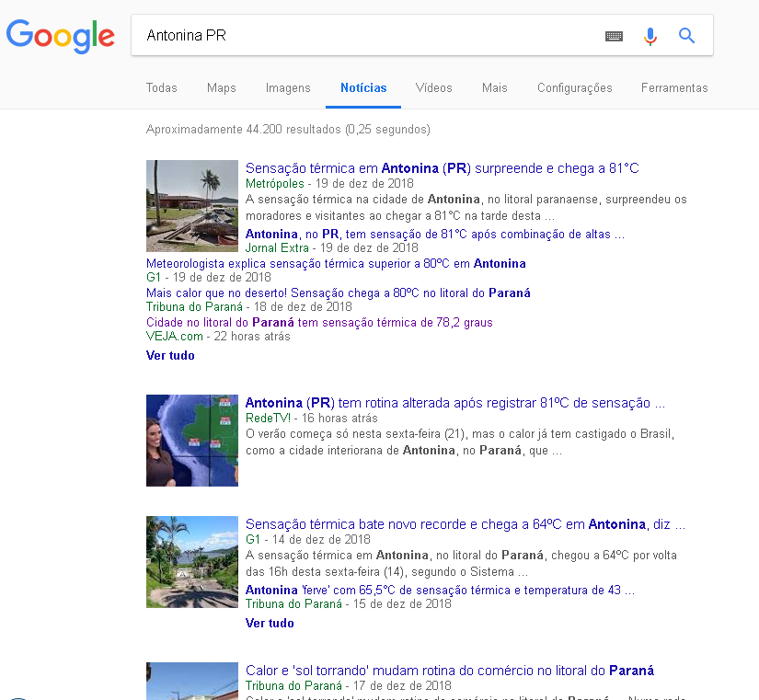The width and height of the screenshot is (759, 700).
Task: Open the Meteorologista explica sensação térmica link
Action: pyautogui.click(x=336, y=264)
